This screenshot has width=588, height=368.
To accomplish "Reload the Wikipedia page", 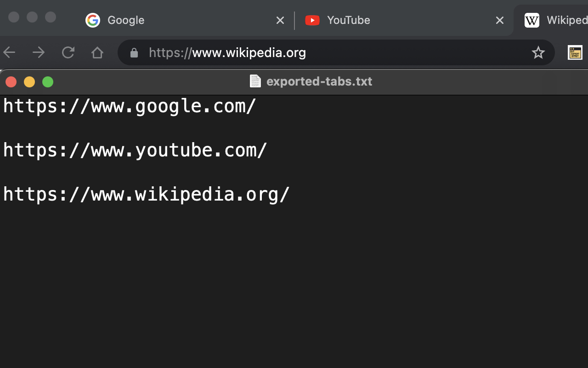I will point(68,52).
